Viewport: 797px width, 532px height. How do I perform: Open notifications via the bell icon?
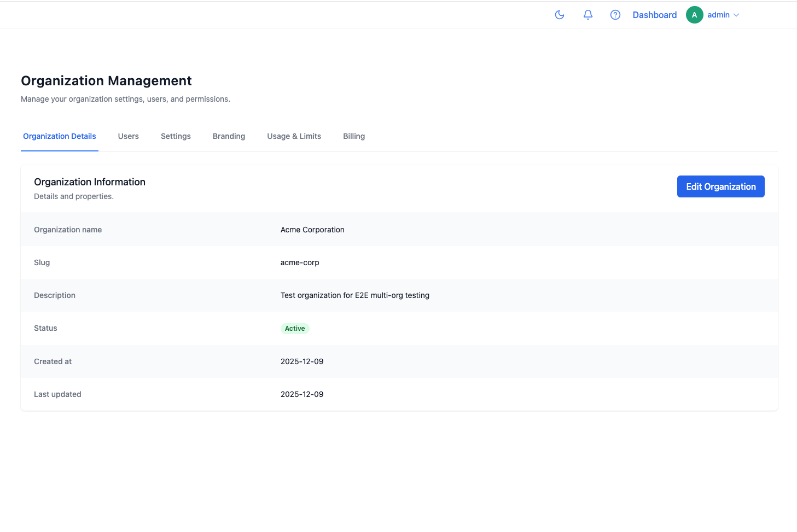tap(587, 15)
